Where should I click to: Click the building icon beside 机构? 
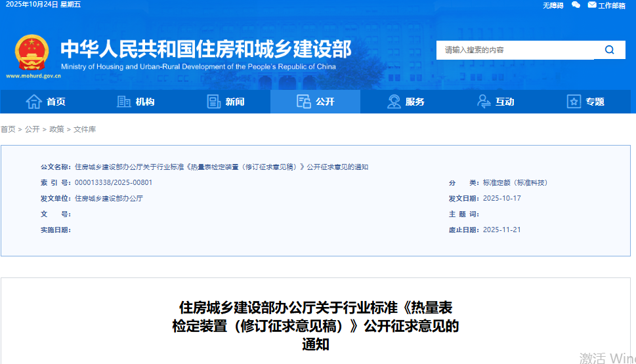[123, 102]
